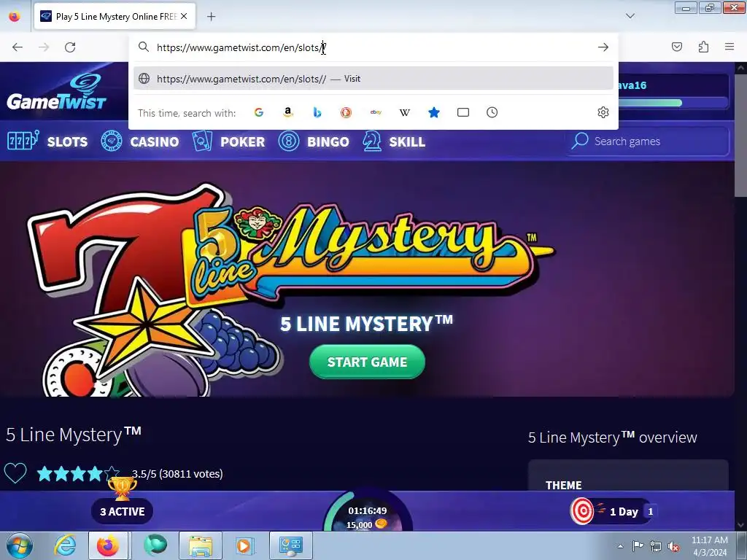The width and height of the screenshot is (747, 560).
Task: Search in open Tabs icon
Action: tap(463, 112)
